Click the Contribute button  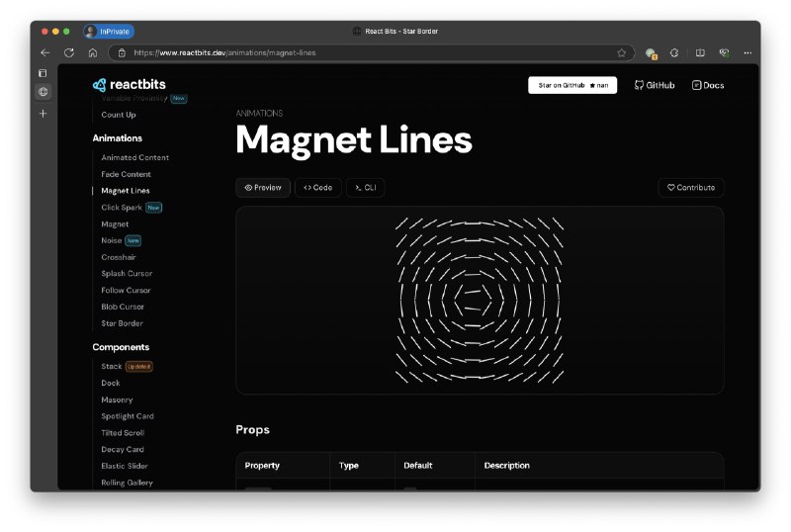(x=691, y=187)
